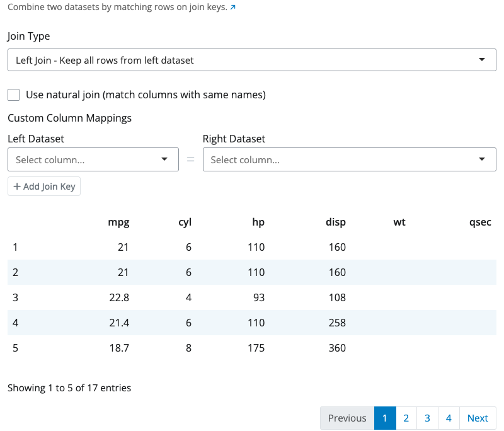Sort table by wt column header
The width and height of the screenshot is (504, 431).
click(399, 222)
